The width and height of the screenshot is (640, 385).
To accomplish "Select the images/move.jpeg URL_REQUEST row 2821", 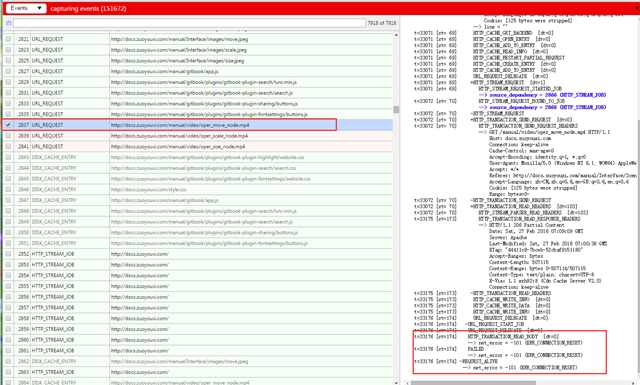I will click(x=198, y=39).
